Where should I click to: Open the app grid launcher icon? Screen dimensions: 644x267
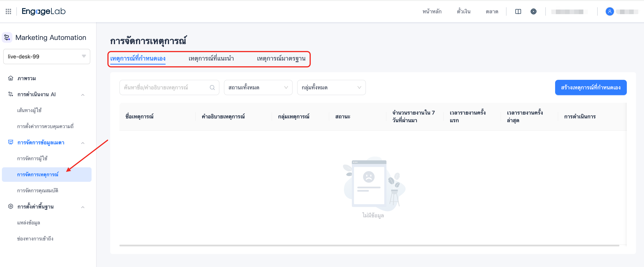click(8, 11)
